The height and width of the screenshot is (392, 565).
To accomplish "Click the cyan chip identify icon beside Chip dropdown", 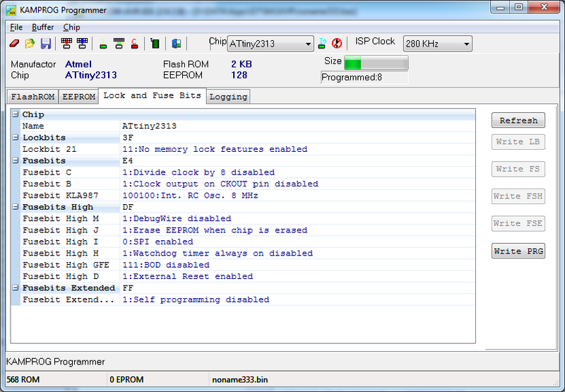I will pos(322,44).
